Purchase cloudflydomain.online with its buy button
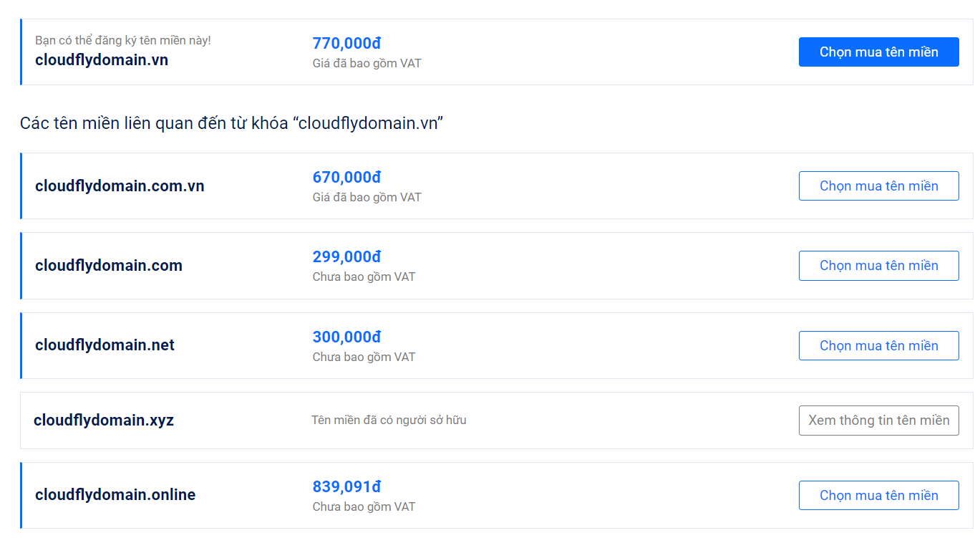Viewport: 980px width, 538px height. (878, 496)
